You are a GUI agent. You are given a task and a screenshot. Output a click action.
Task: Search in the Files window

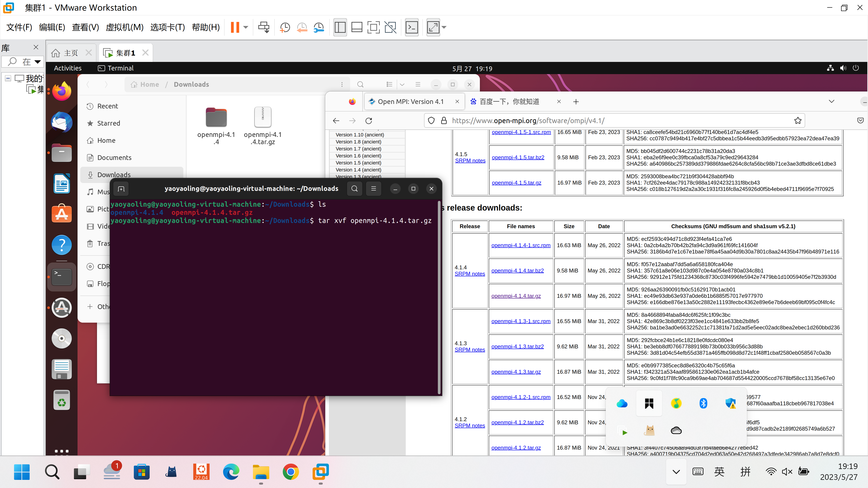click(x=360, y=84)
